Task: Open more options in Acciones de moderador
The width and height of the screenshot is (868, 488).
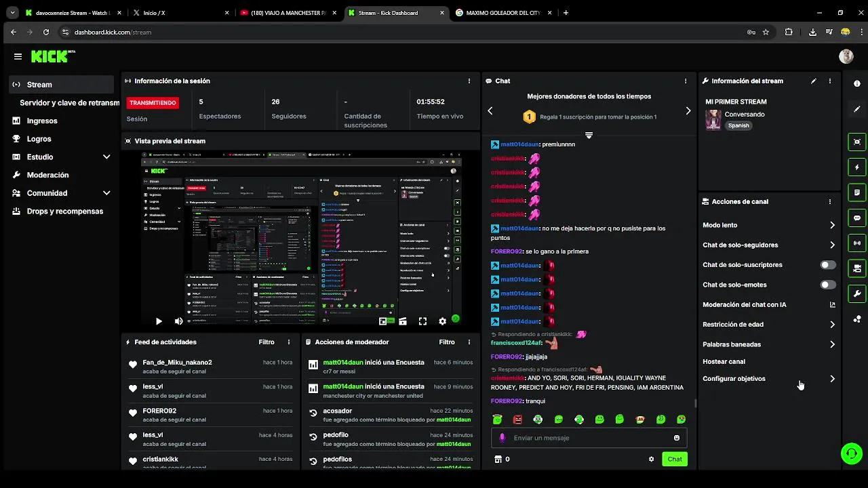Action: pyautogui.click(x=469, y=342)
